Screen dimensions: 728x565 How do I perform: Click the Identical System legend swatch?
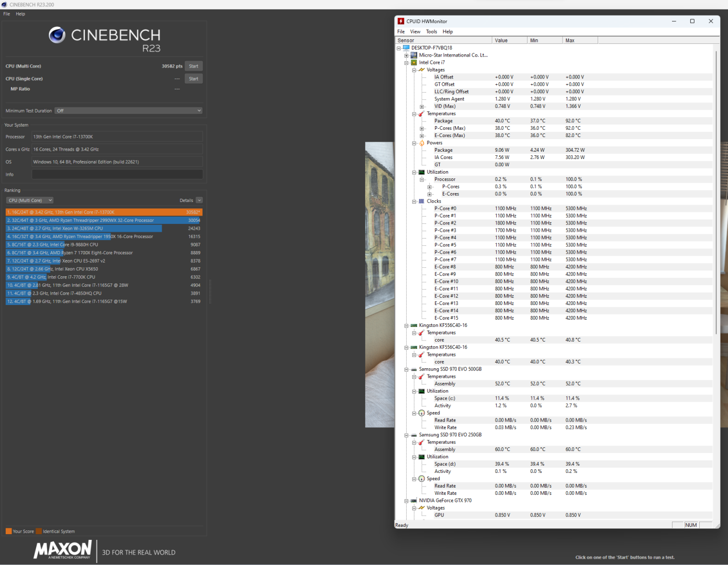39,532
